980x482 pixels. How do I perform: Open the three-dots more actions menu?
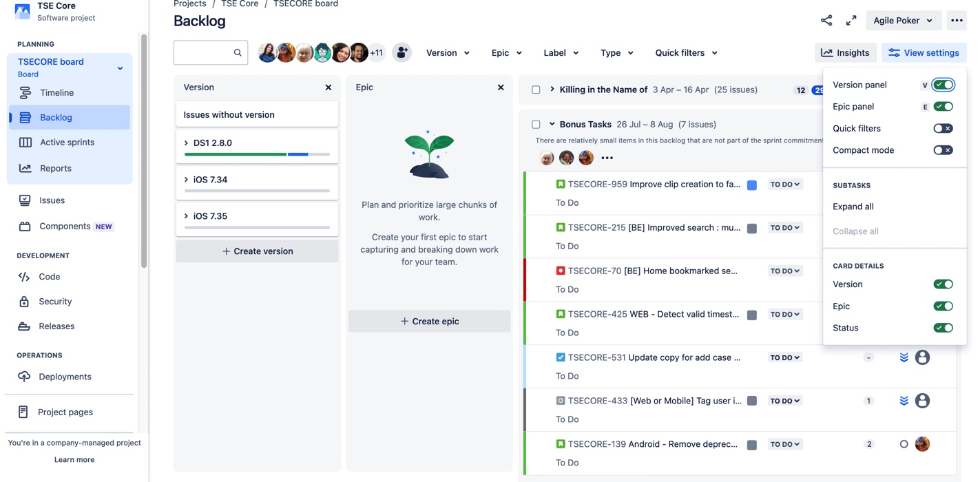point(957,21)
